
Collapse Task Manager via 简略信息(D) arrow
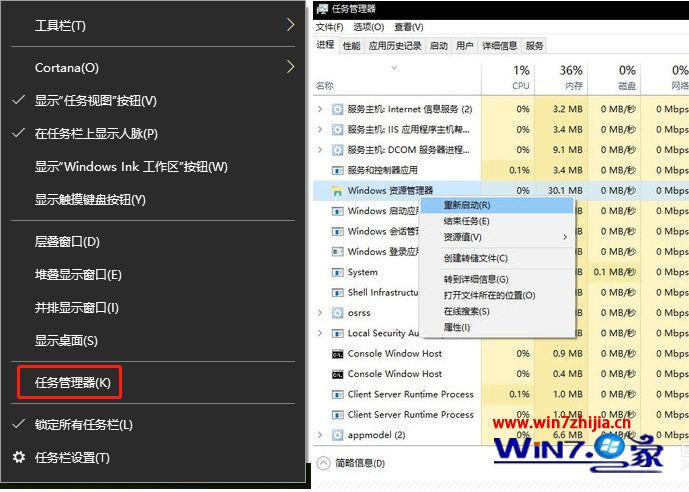[323, 463]
